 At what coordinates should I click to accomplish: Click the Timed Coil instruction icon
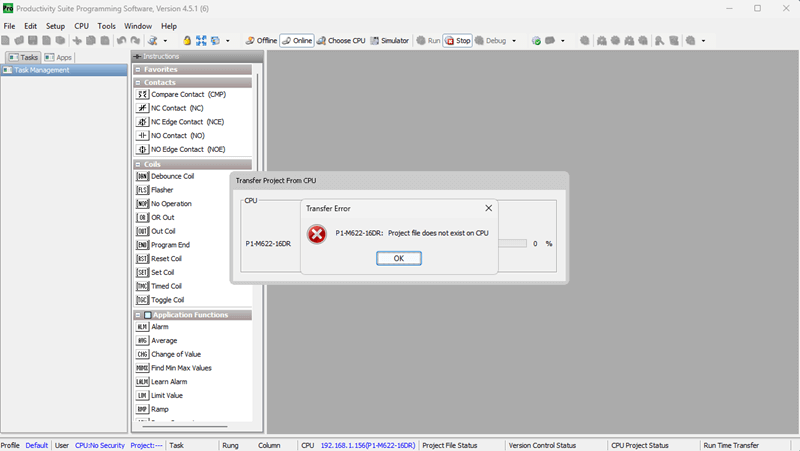[x=142, y=286]
